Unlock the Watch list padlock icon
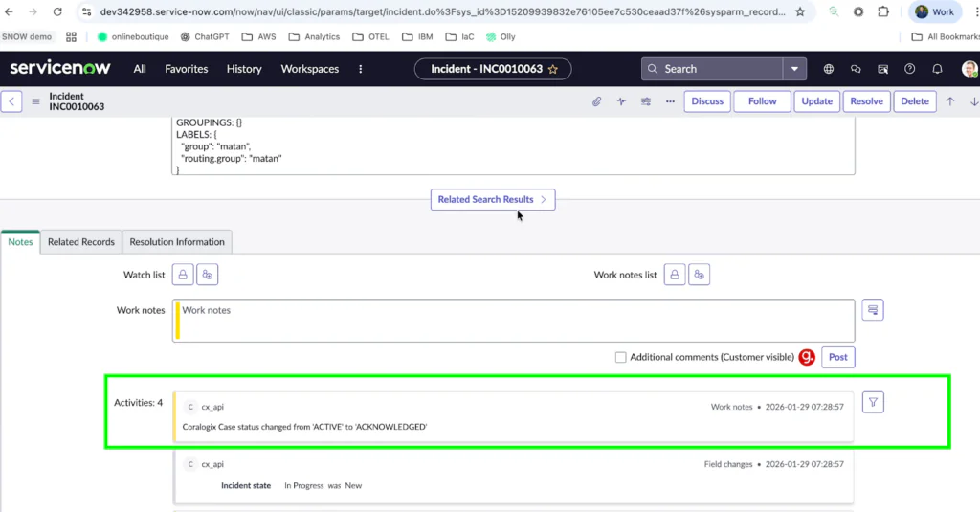This screenshot has width=980, height=512. pyautogui.click(x=182, y=275)
